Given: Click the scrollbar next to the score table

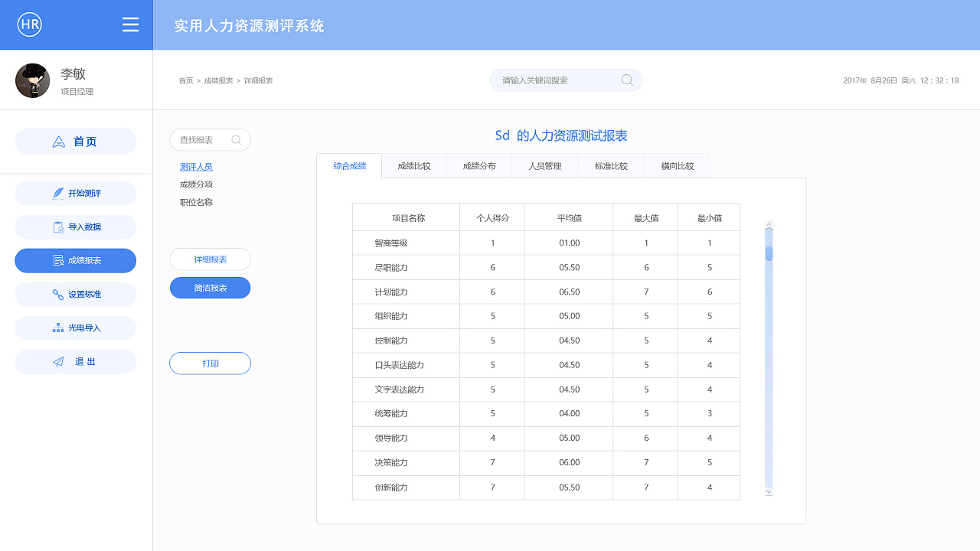Looking at the screenshot, I should point(768,253).
